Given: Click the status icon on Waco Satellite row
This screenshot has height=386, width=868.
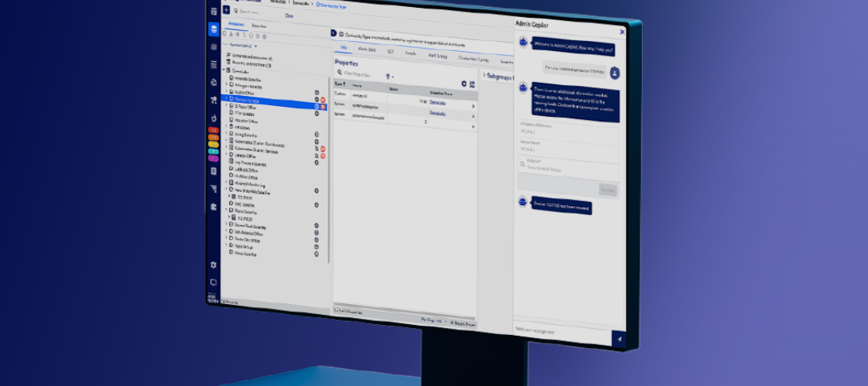Looking at the screenshot, I should [x=316, y=254].
